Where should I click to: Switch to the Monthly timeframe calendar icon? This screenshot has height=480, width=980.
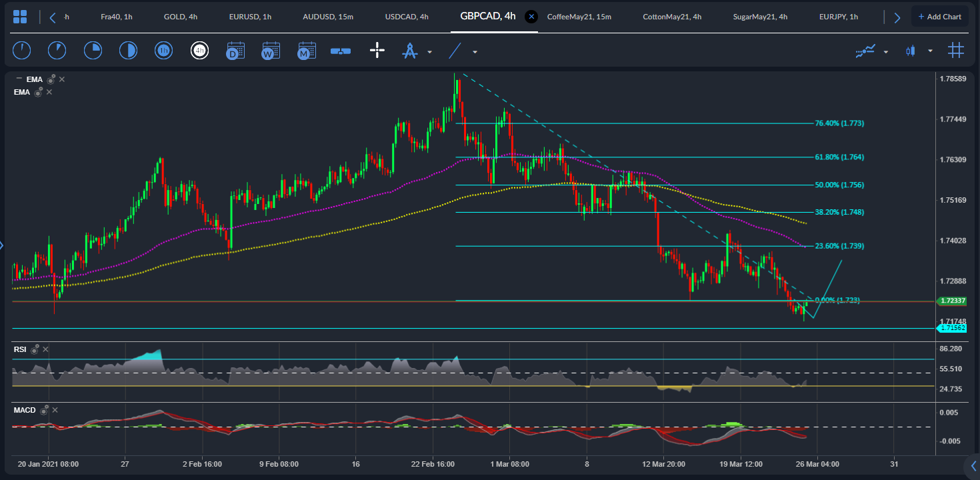[x=306, y=50]
